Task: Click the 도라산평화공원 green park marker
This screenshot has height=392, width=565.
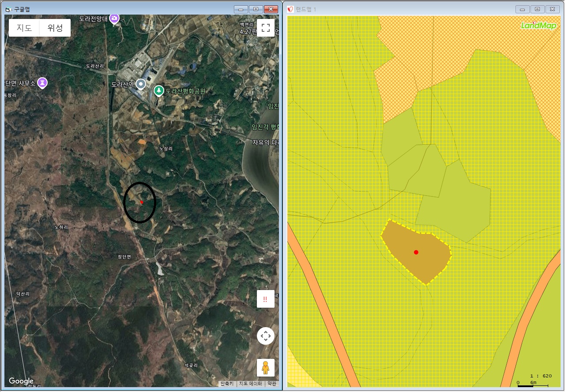Action: [158, 90]
